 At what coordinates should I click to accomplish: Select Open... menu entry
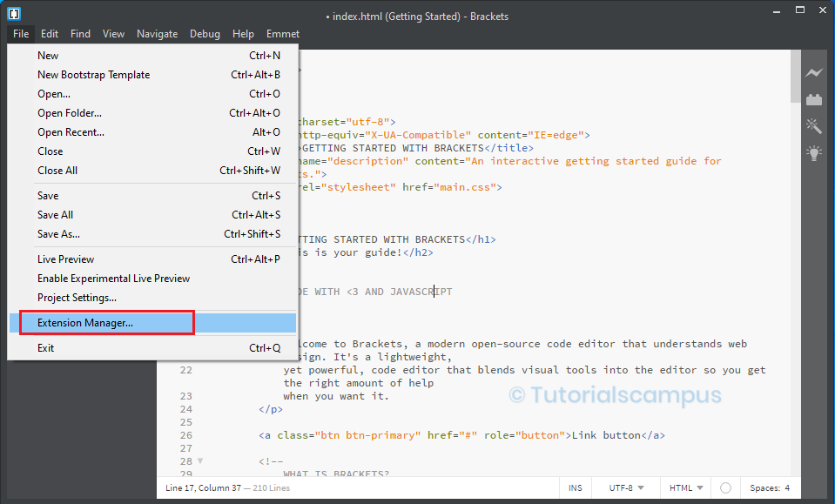click(x=153, y=94)
